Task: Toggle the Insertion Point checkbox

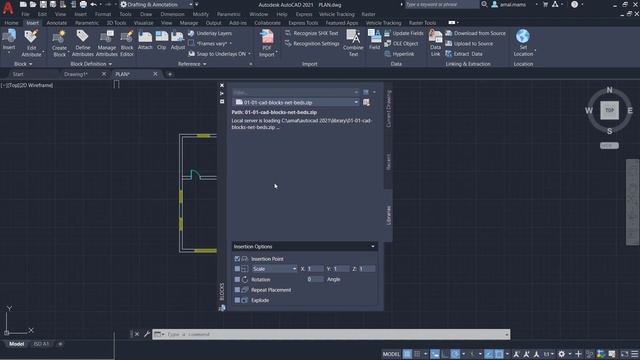Action: click(237, 259)
